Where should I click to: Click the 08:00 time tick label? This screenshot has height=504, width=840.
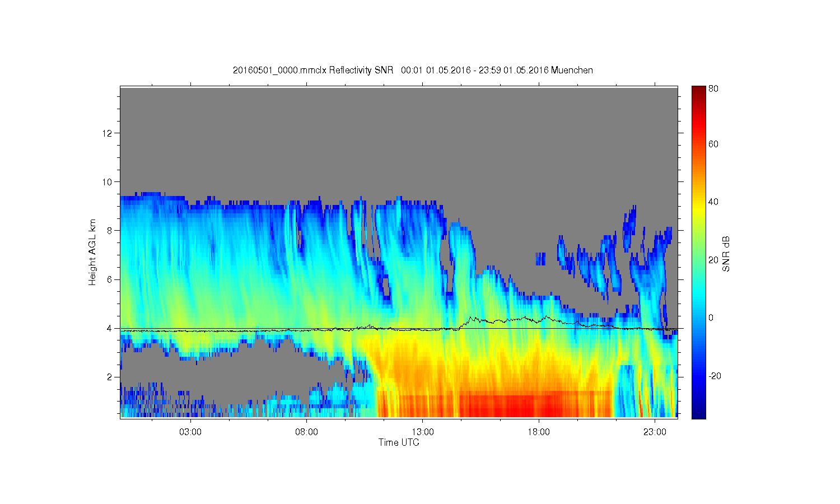pyautogui.click(x=307, y=432)
